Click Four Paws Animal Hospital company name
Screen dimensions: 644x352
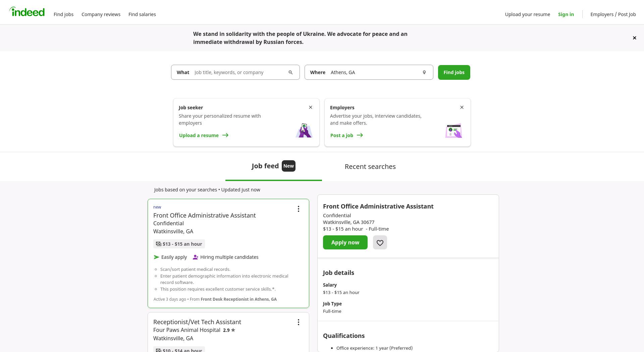tap(187, 330)
